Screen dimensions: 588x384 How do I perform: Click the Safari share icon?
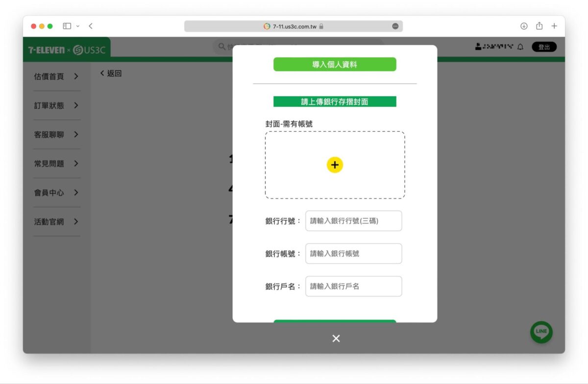(539, 26)
